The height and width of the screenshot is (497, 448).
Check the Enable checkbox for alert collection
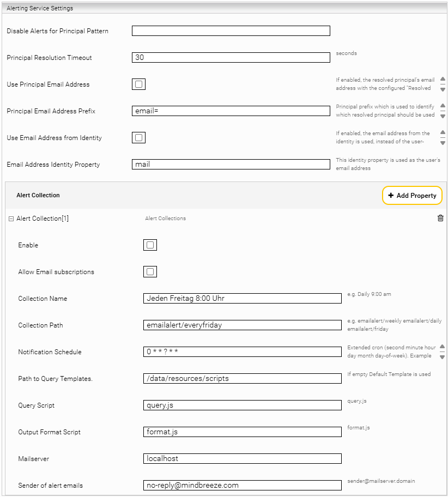tap(150, 245)
